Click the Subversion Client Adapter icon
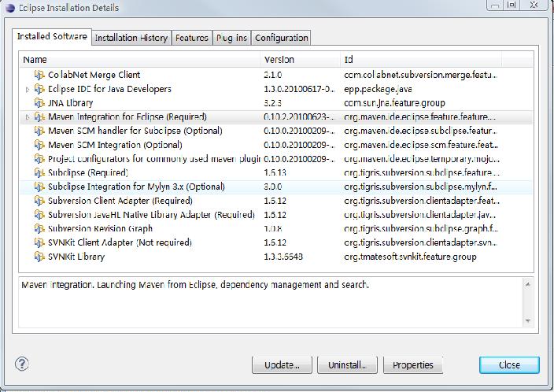 click(x=39, y=201)
